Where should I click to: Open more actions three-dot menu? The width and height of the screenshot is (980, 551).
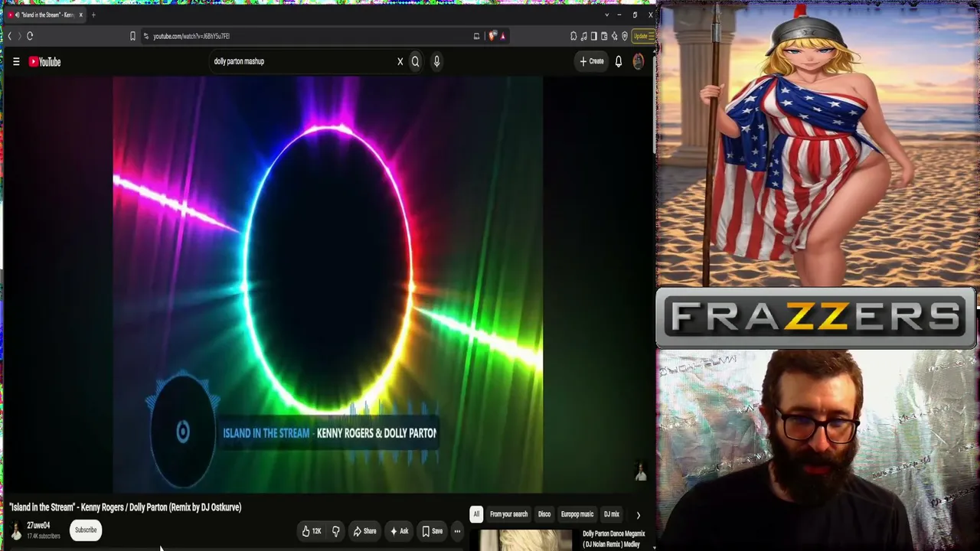coord(457,531)
